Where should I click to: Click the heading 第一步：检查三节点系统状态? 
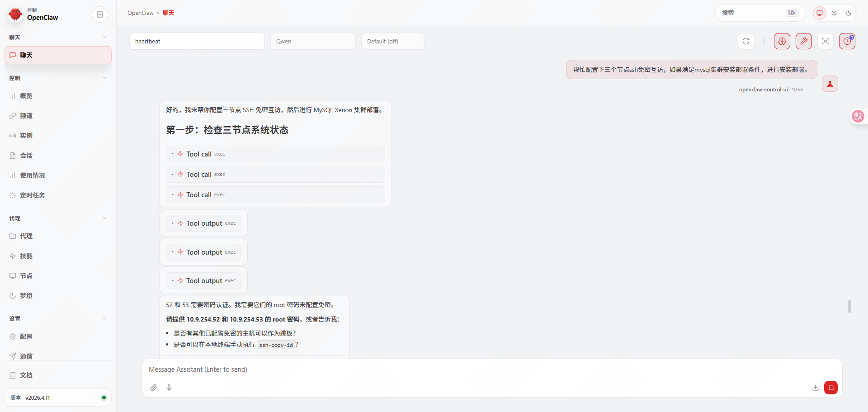click(227, 130)
